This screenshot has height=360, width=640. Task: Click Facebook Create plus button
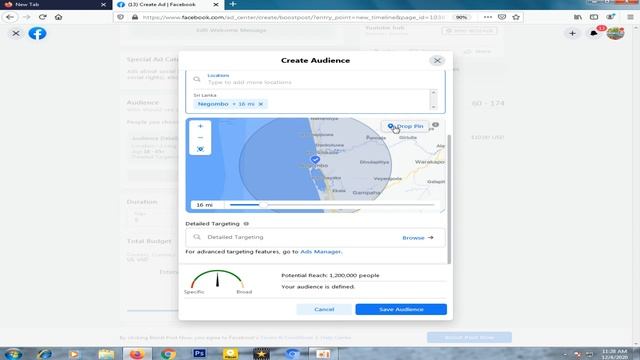click(x=572, y=33)
